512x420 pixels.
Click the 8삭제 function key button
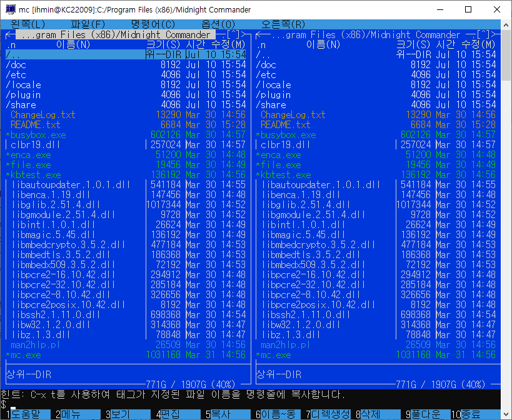pos(378,414)
